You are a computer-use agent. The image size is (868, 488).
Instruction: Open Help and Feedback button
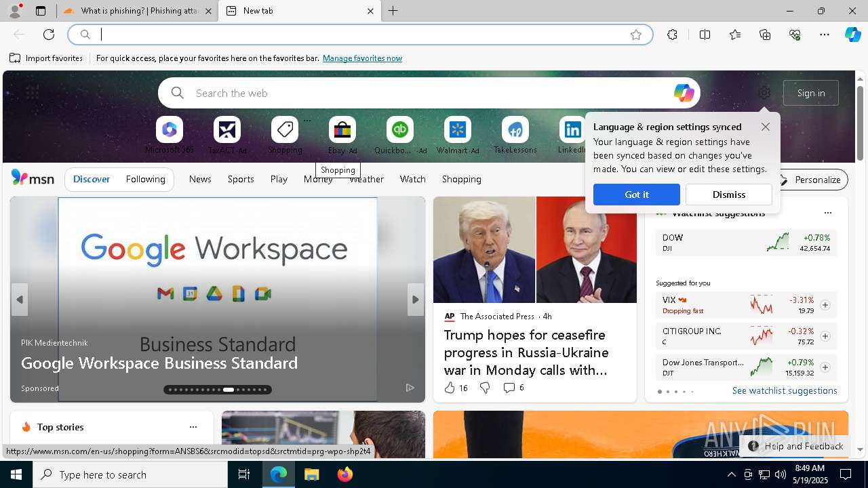[x=795, y=446]
